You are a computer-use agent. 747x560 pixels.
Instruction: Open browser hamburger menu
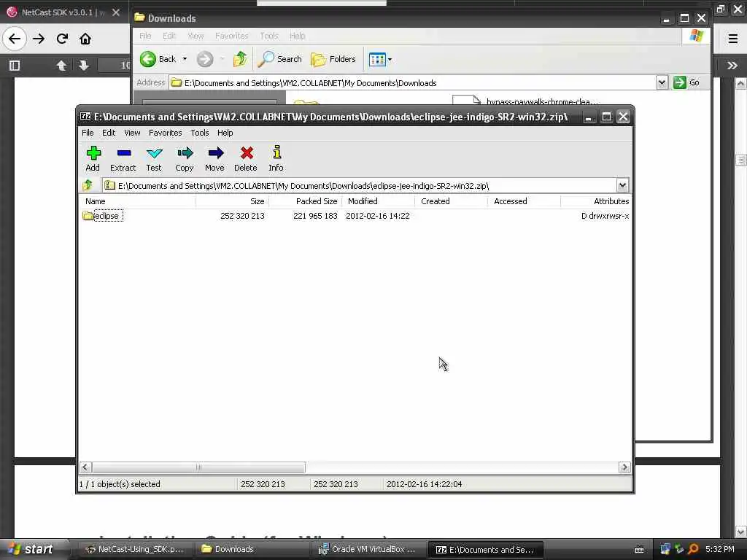pyautogui.click(x=733, y=39)
